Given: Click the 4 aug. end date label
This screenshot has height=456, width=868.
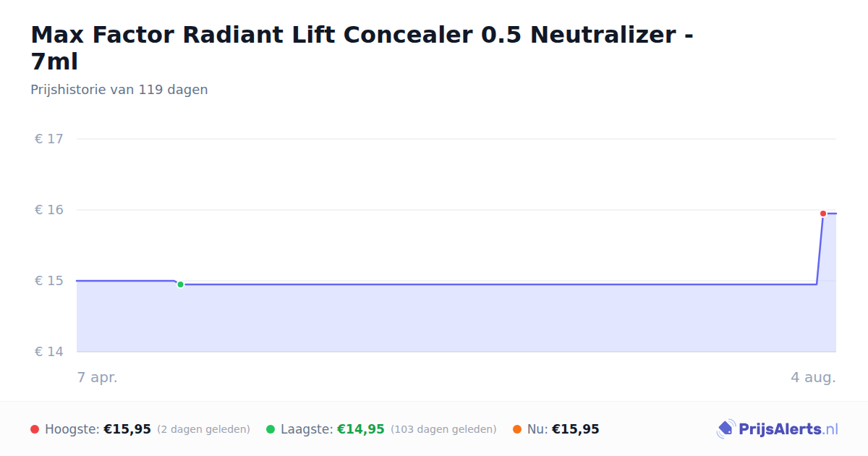Looking at the screenshot, I should [x=813, y=377].
